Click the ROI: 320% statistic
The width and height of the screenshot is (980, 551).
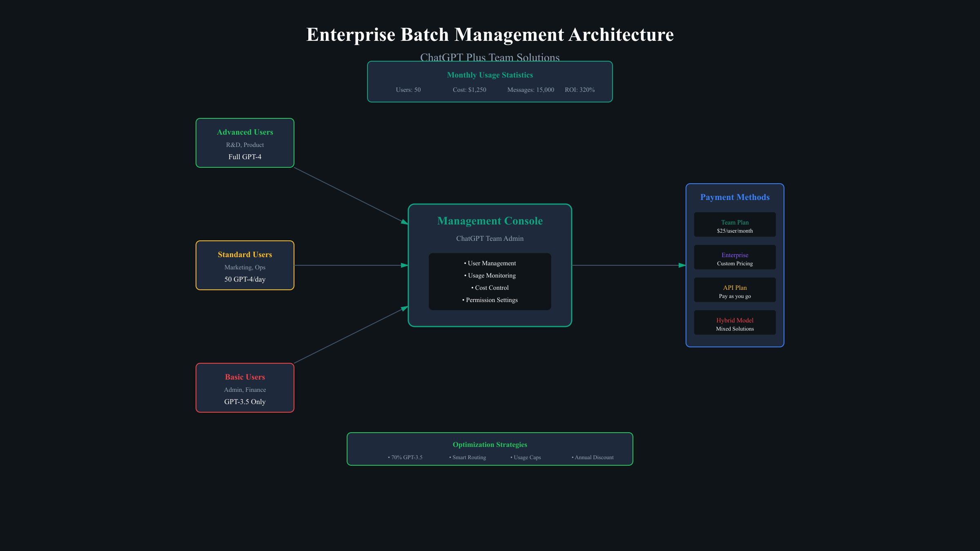[580, 90]
